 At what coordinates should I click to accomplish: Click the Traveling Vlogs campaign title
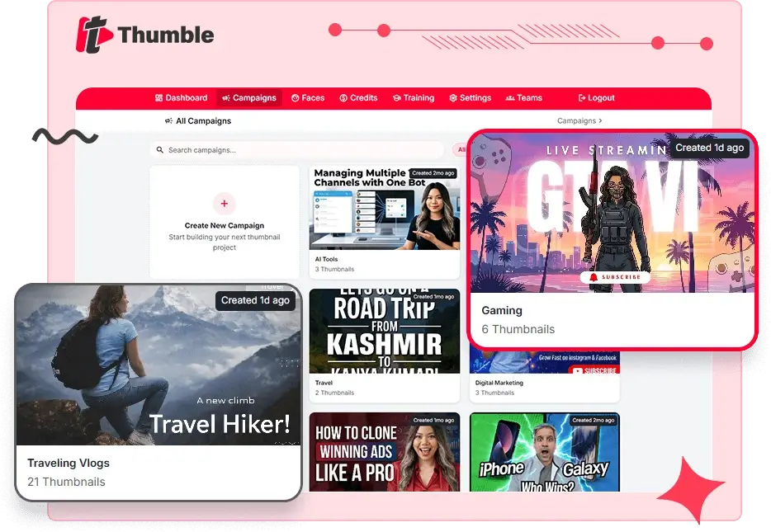pyautogui.click(x=69, y=464)
